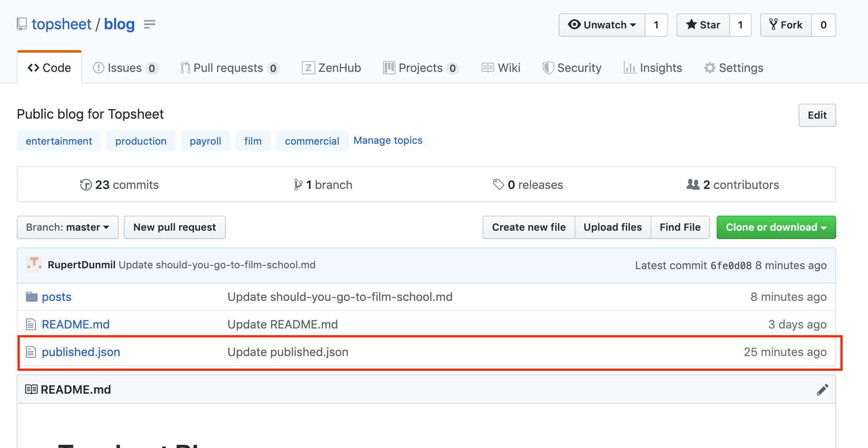Select the payroll topic tag
868x448 pixels.
[205, 141]
